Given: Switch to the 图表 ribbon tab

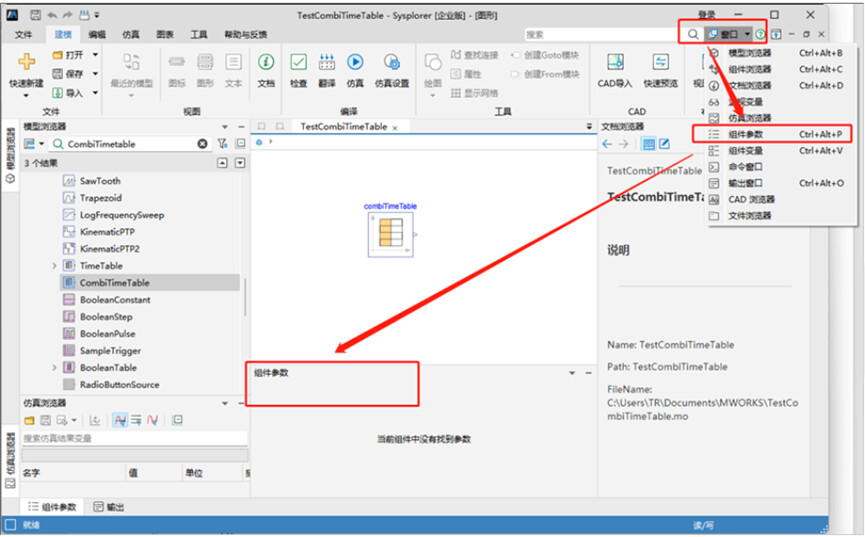Looking at the screenshot, I should [165, 34].
